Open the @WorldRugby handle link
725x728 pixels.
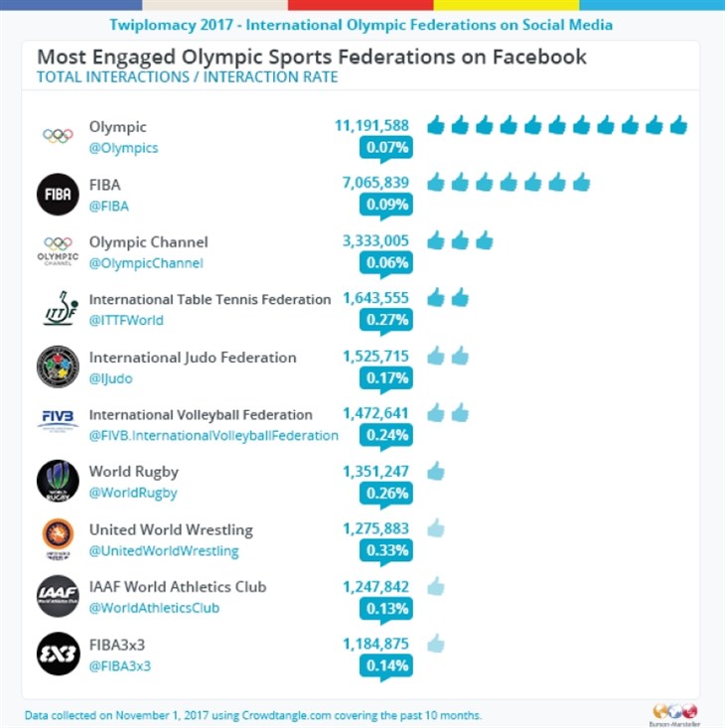click(x=133, y=493)
